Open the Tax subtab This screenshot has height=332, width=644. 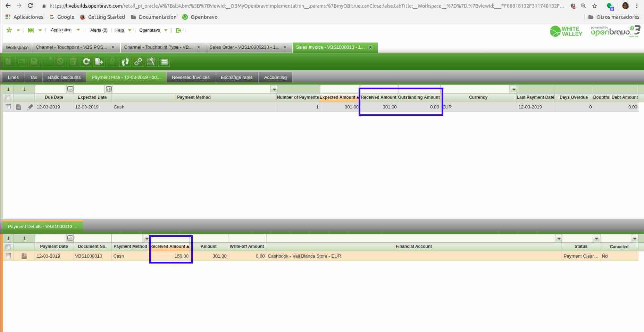coord(33,78)
